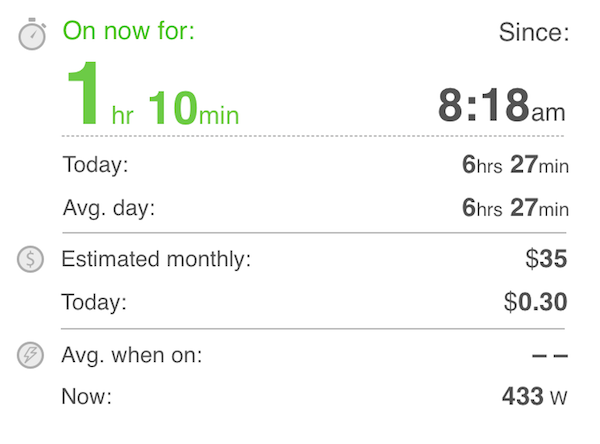Click the 433 w current power reading
The image size is (600, 444).
[534, 396]
